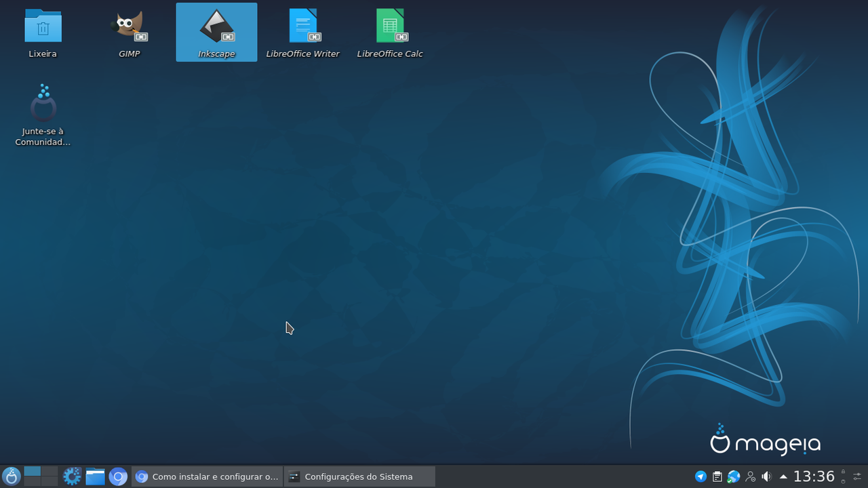Select the LibreOffice Calc shortcut
The width and height of the screenshot is (868, 488).
[390, 33]
